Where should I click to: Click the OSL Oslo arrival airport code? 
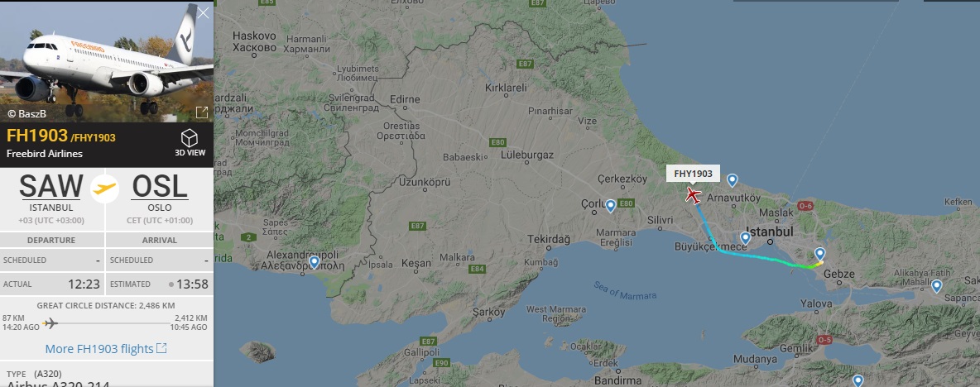160,187
